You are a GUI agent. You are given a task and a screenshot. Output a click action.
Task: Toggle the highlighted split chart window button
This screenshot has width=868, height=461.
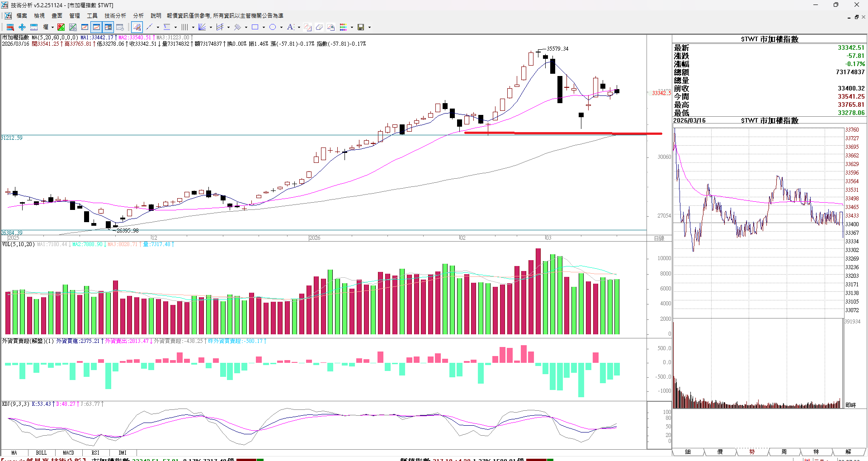point(108,27)
